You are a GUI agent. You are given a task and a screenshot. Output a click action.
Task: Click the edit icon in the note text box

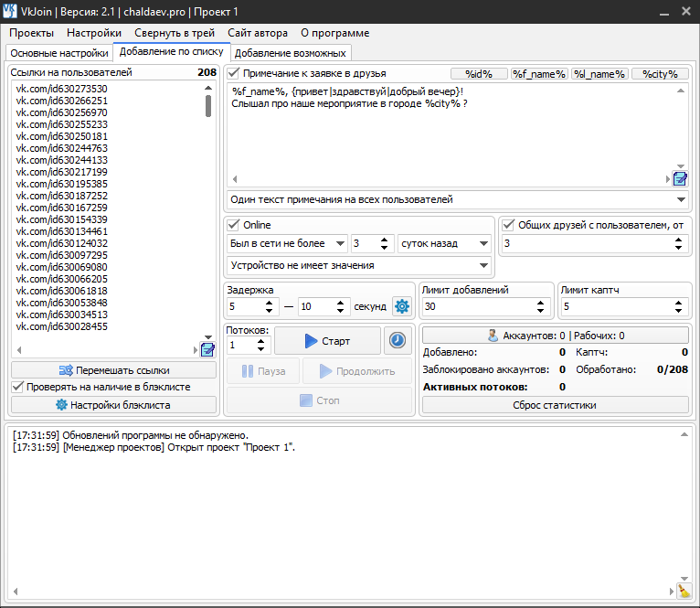[680, 178]
